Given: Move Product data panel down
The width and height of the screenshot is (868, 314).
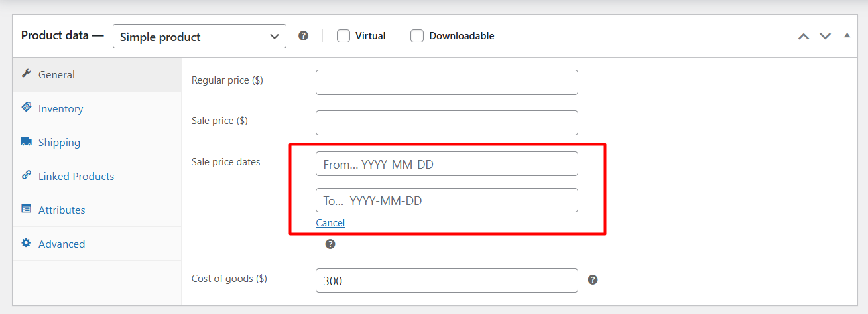Looking at the screenshot, I should pyautogui.click(x=825, y=36).
